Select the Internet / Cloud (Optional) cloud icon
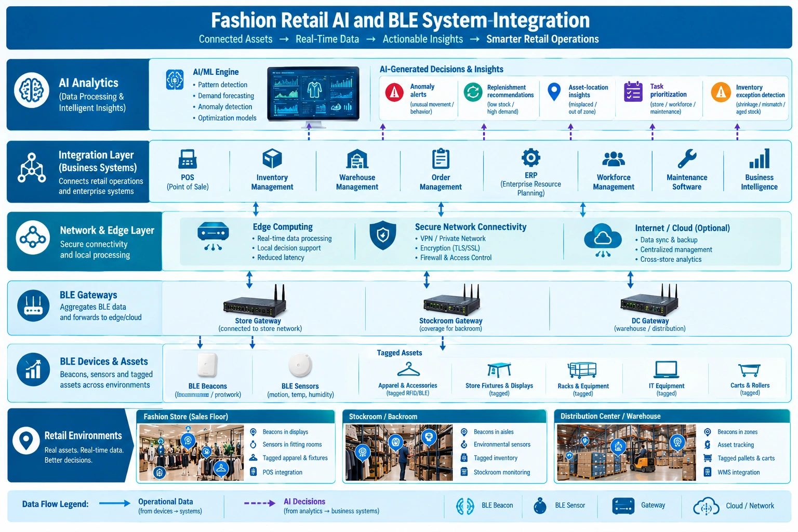Viewport: 798px width, 532px height. click(x=603, y=241)
